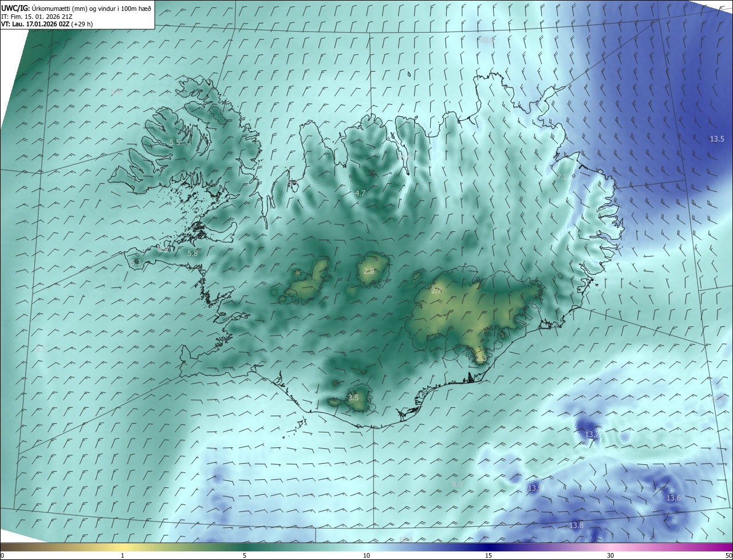This screenshot has width=733, height=560.
Task: Click the "13.8" value near the bottom edge
Action: coord(576,526)
